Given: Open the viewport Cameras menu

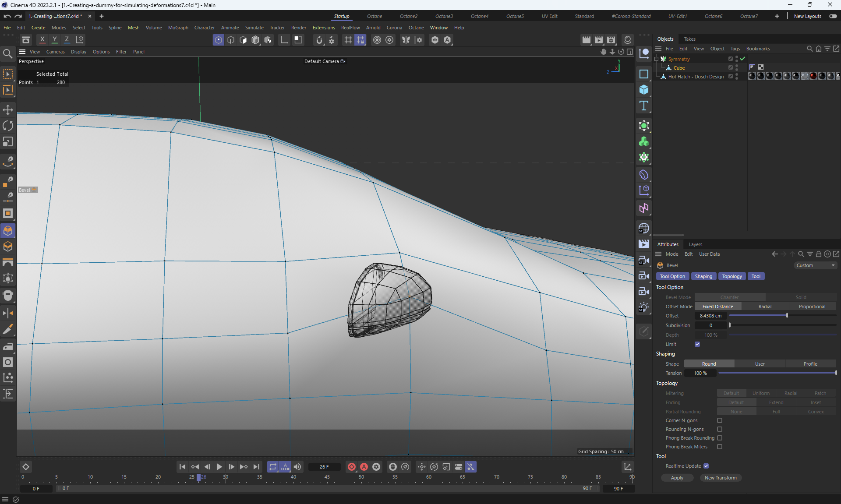Looking at the screenshot, I should tap(55, 52).
